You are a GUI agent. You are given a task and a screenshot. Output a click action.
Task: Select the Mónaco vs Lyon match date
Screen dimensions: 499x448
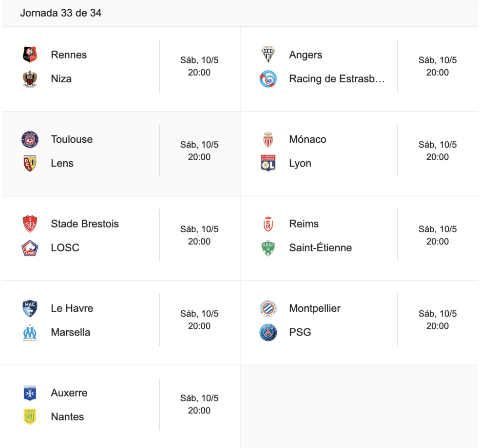[x=438, y=145]
